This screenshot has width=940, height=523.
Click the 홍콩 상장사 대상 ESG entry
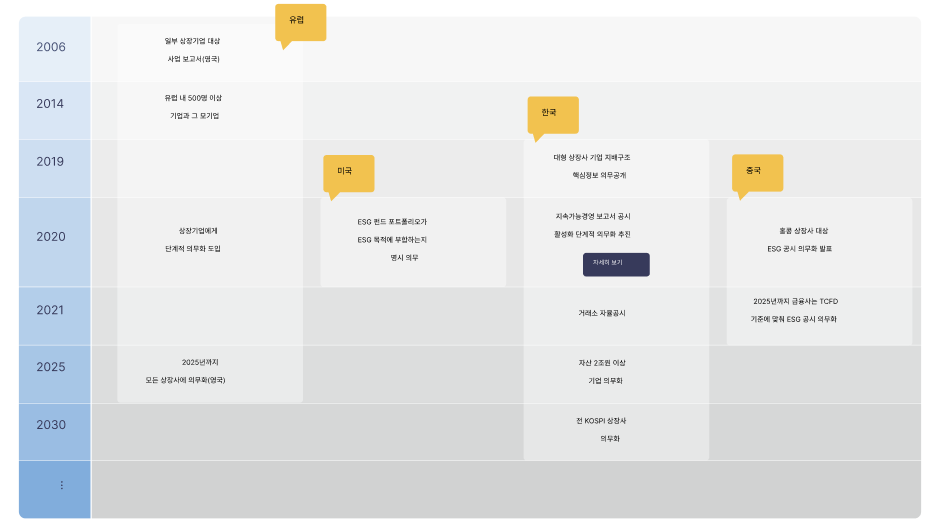click(798, 239)
